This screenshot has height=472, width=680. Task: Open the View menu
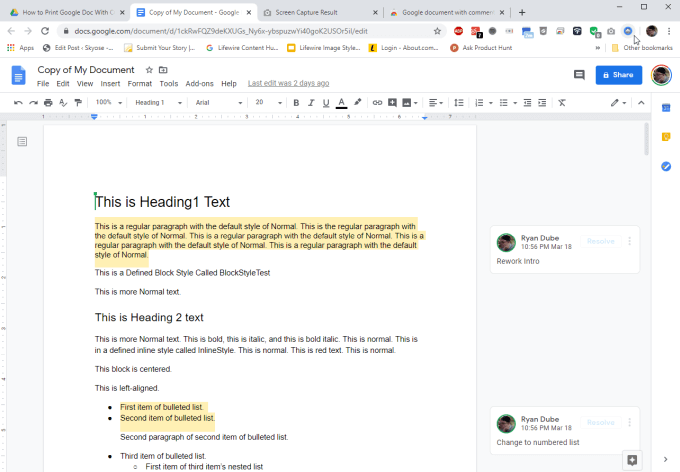coord(85,84)
